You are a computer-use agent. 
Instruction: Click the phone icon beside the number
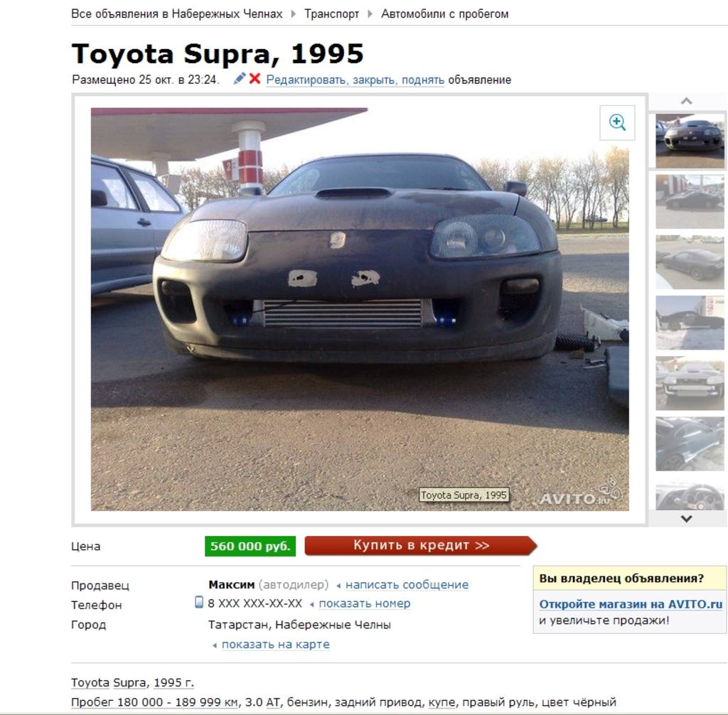[x=199, y=602]
